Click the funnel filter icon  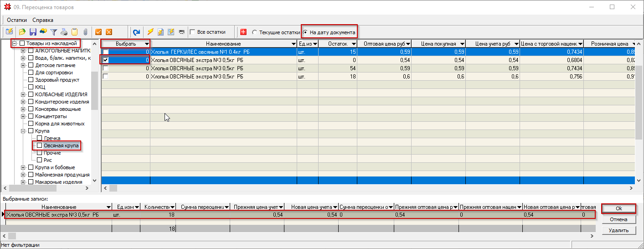pos(54,32)
